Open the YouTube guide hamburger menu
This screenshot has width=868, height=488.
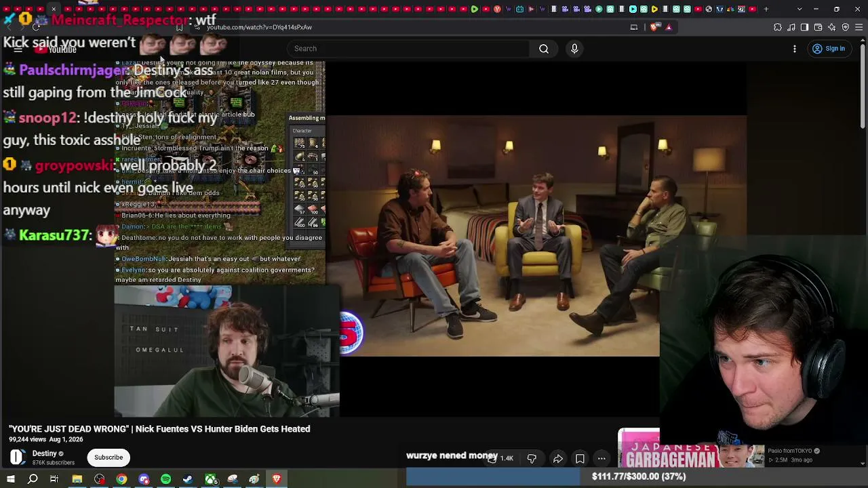click(x=18, y=49)
